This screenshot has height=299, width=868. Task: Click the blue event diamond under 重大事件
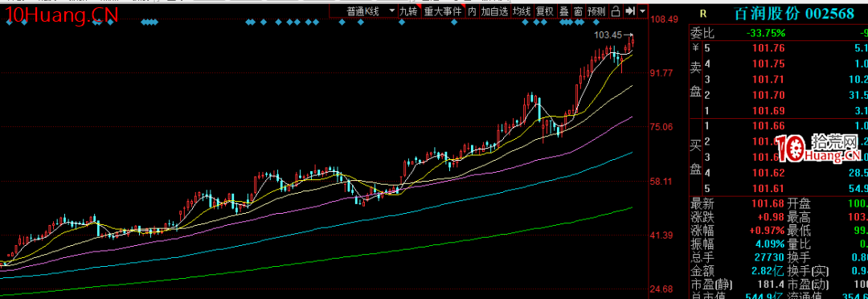(x=454, y=23)
